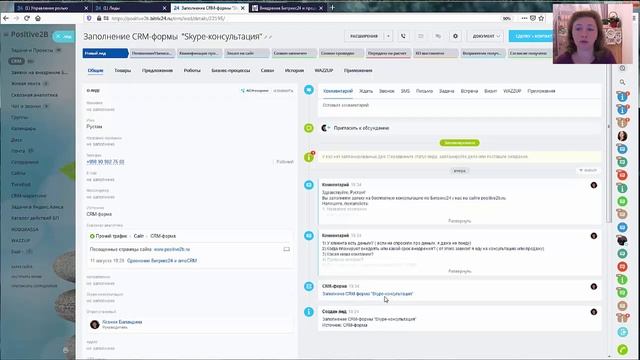Click the avatar of the responsible person

95,324
